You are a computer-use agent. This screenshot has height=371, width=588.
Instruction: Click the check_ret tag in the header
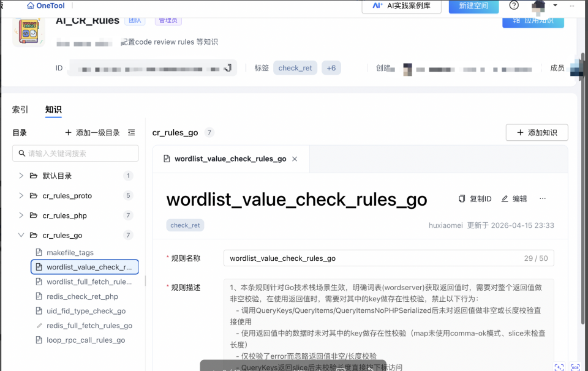click(295, 68)
